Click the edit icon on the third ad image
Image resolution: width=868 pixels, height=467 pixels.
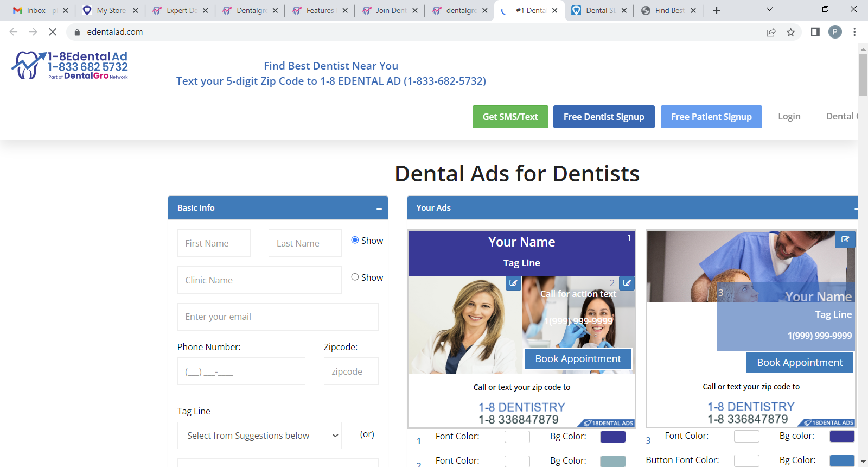pos(845,239)
